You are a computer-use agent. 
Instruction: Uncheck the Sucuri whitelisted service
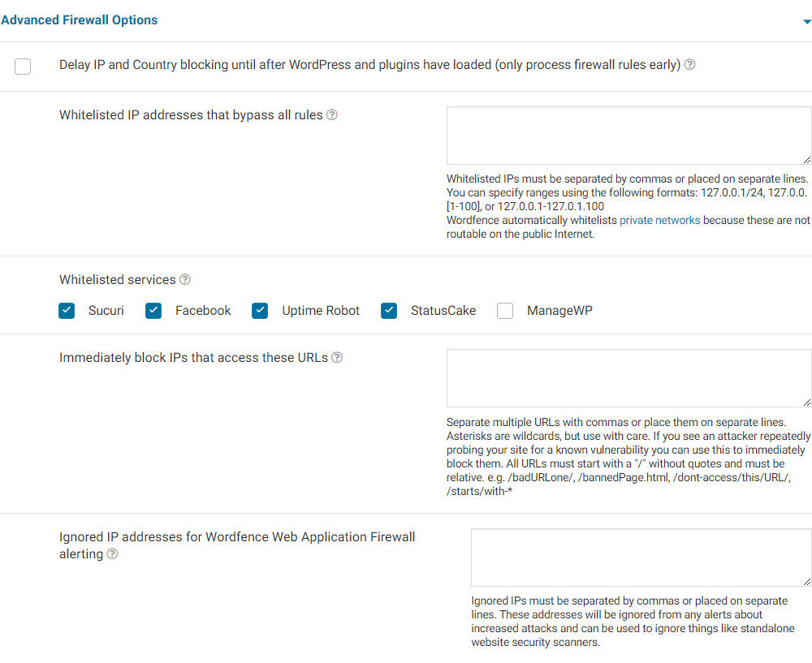(67, 311)
